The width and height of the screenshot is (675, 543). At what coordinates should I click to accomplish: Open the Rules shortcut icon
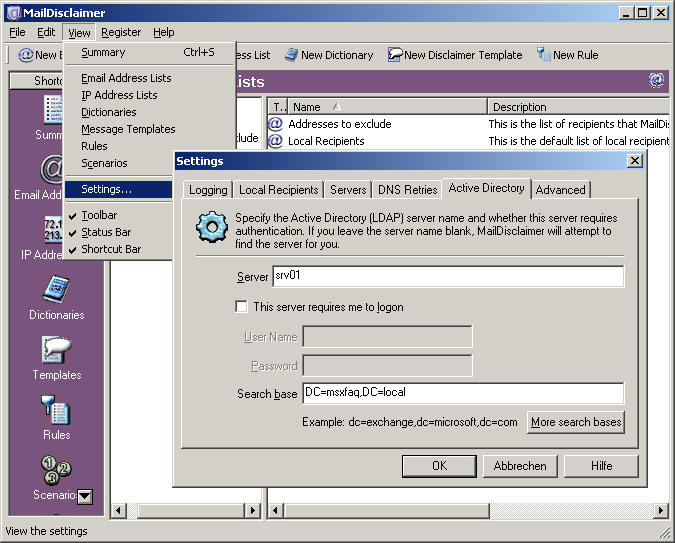[x=56, y=410]
